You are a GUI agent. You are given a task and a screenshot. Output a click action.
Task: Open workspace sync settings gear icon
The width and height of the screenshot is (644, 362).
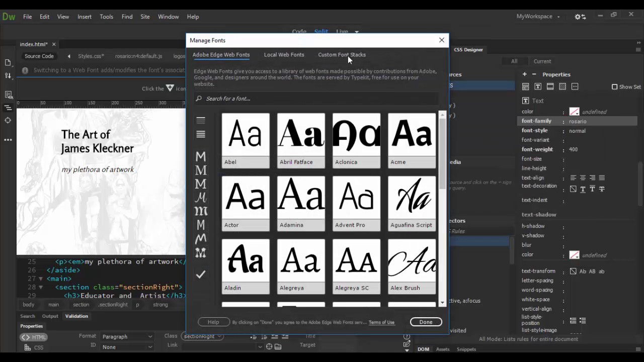pyautogui.click(x=580, y=17)
